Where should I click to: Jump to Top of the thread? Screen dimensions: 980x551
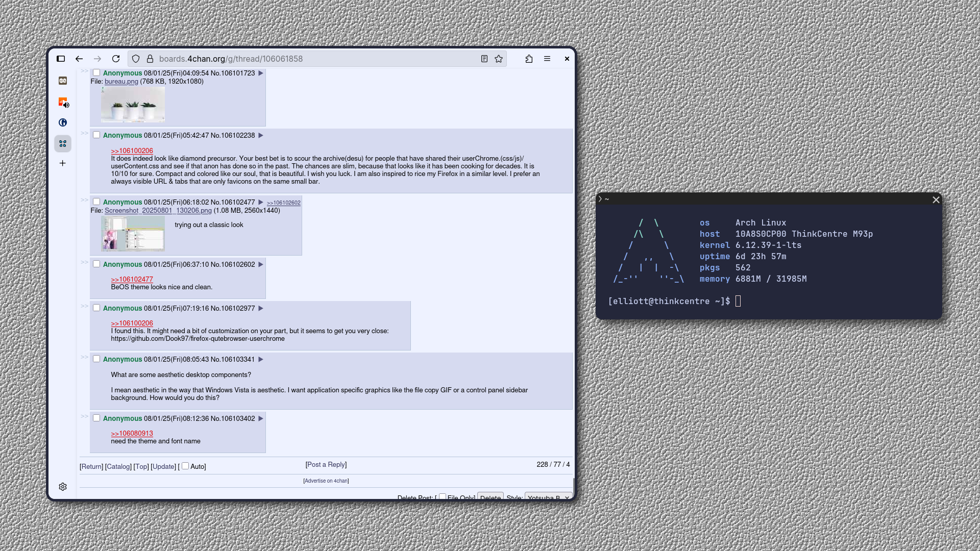[x=141, y=466]
